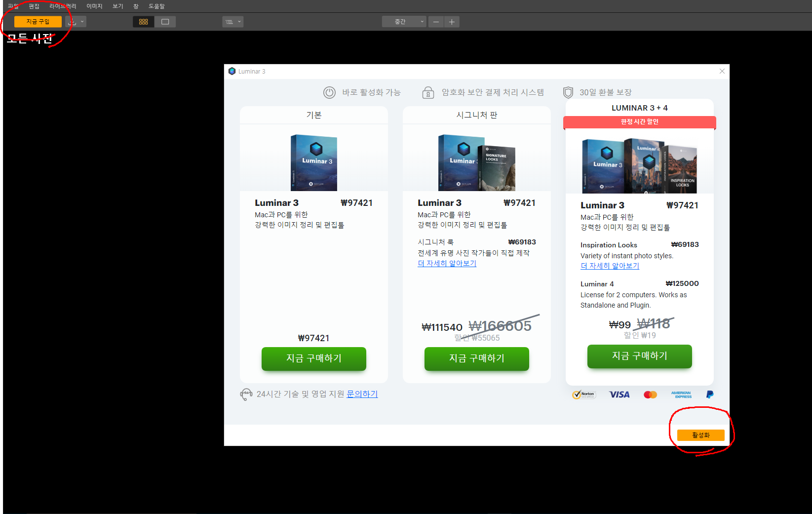The width and height of the screenshot is (812, 514).
Task: Open the 파일 menu
Action: click(13, 6)
